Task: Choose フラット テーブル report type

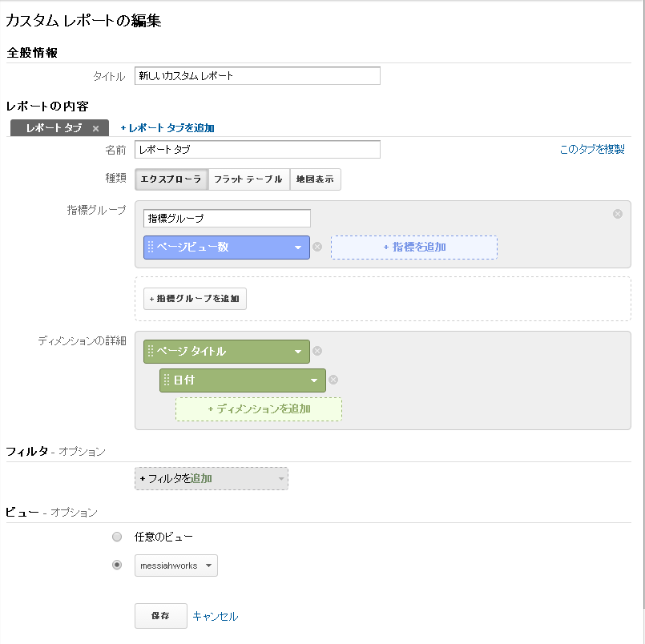Action: 248,179
